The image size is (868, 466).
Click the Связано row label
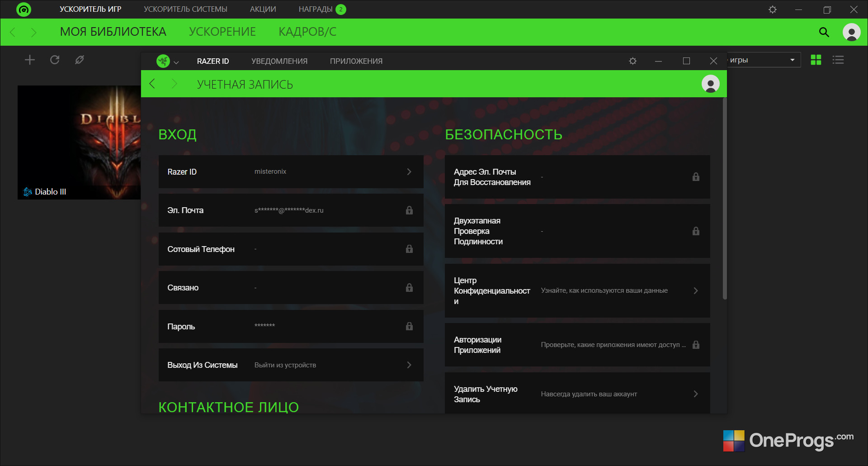click(x=183, y=288)
